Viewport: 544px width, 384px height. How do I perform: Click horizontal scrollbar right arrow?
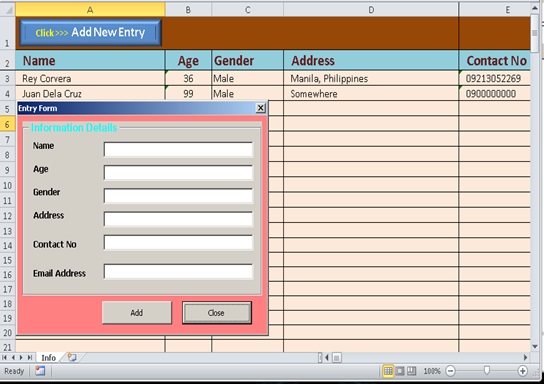point(525,357)
